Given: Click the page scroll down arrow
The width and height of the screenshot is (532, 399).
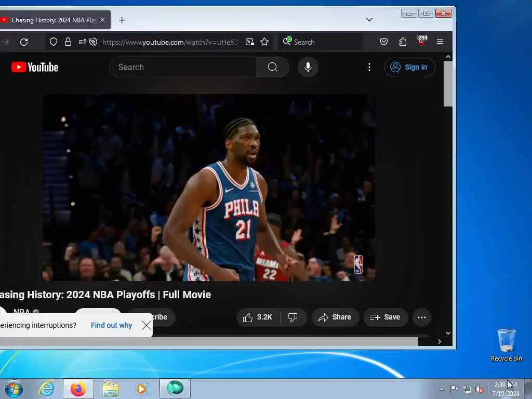Looking at the screenshot, I should point(448,333).
